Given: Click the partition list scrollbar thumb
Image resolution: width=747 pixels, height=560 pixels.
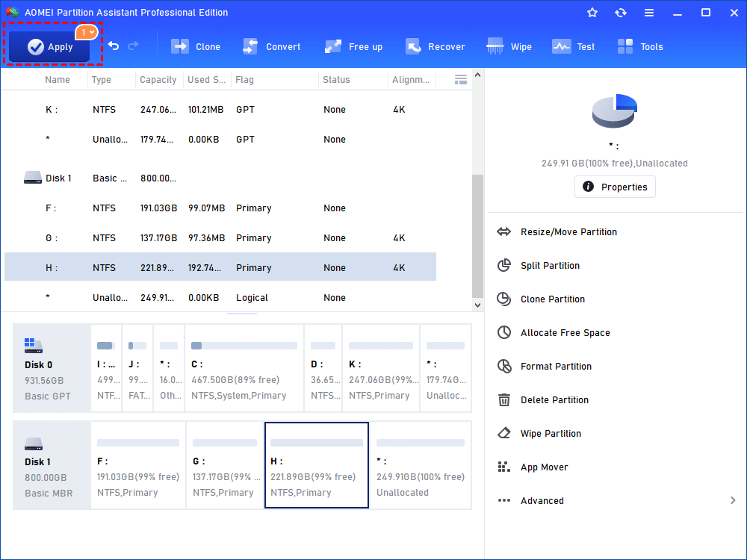Looking at the screenshot, I should click(478, 236).
